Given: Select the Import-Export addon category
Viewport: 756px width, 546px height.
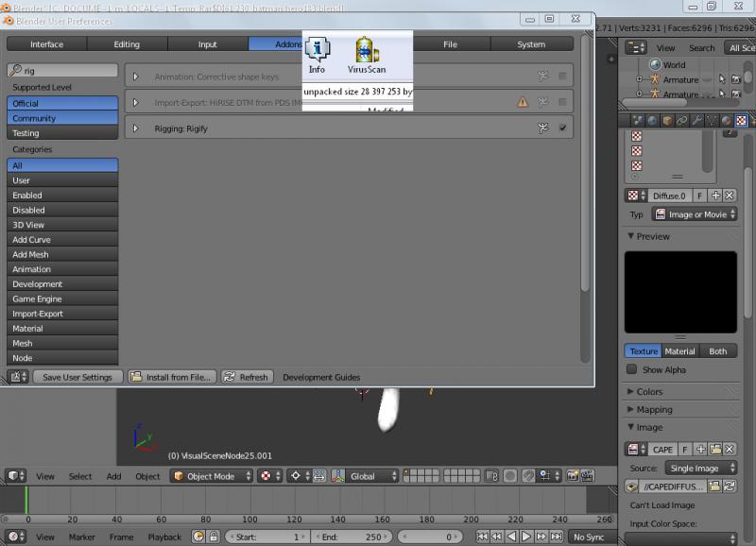Looking at the screenshot, I should 62,314.
